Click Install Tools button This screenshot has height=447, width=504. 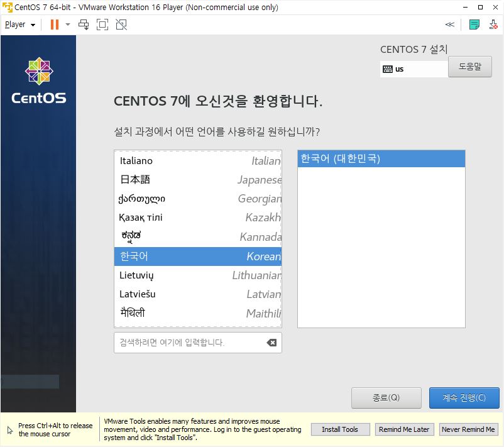point(340,429)
